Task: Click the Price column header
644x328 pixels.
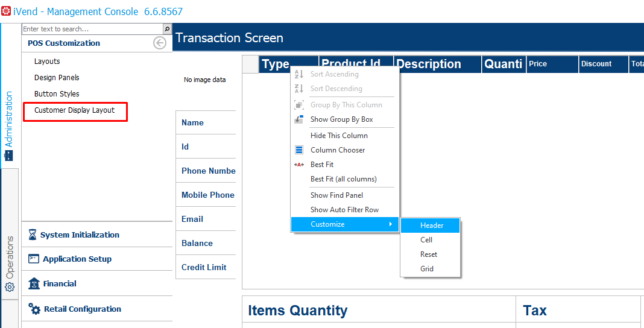Action: 552,64
